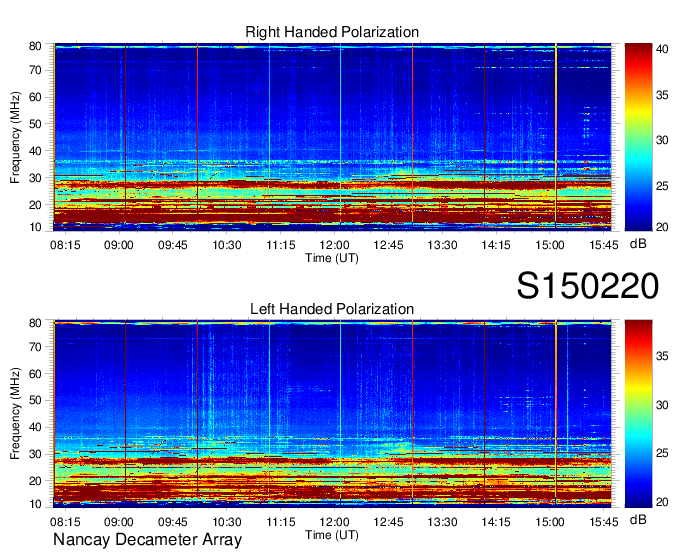Screen dimensions: 680x552
Task: Click the 'Time (UT)' label under the lower plot
Action: 332,535
